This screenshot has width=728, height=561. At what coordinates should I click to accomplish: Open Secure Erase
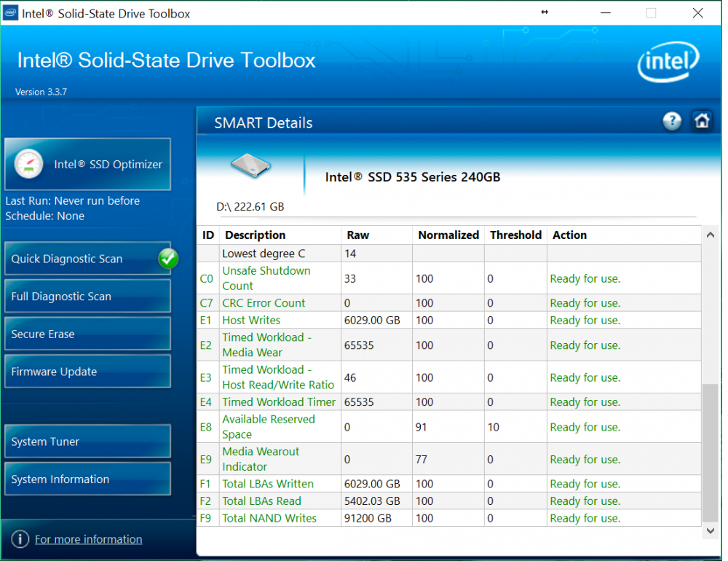tap(88, 334)
